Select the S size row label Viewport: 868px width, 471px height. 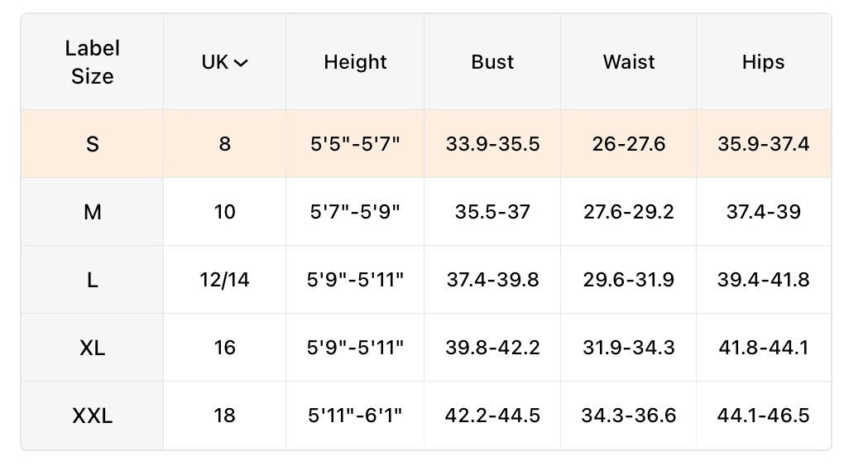coord(93,144)
